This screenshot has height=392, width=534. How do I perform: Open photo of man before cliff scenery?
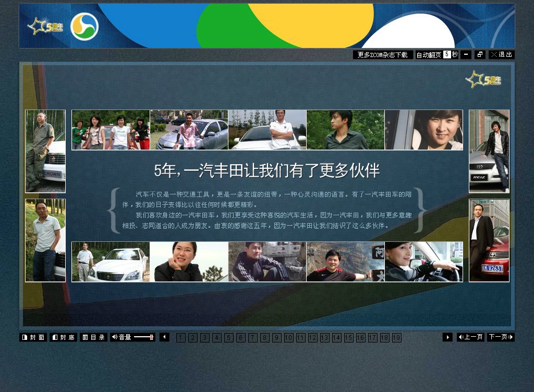[x=345, y=262]
